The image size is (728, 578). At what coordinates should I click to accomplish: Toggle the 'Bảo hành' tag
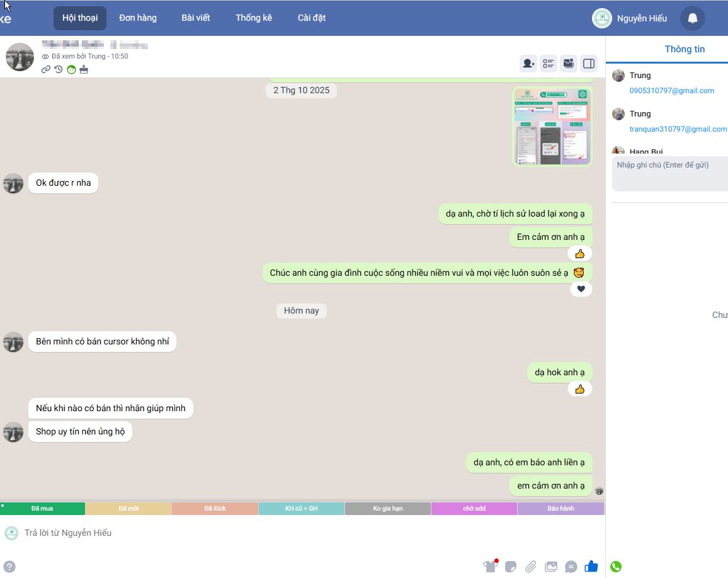tap(560, 508)
